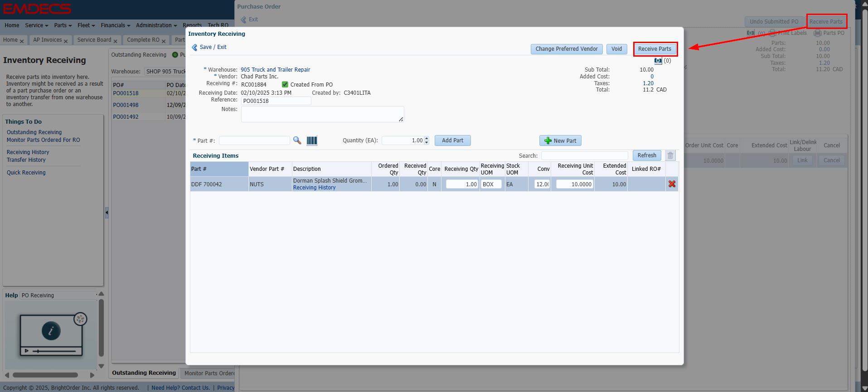
Task: Click the part search magnifier icon
Action: (x=297, y=140)
